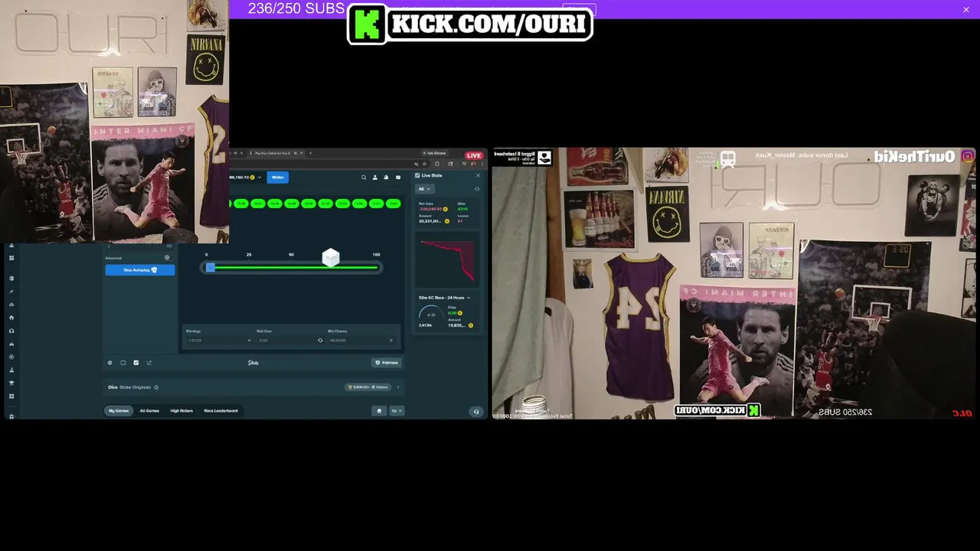Open the live support bubble at page bottom

click(476, 412)
